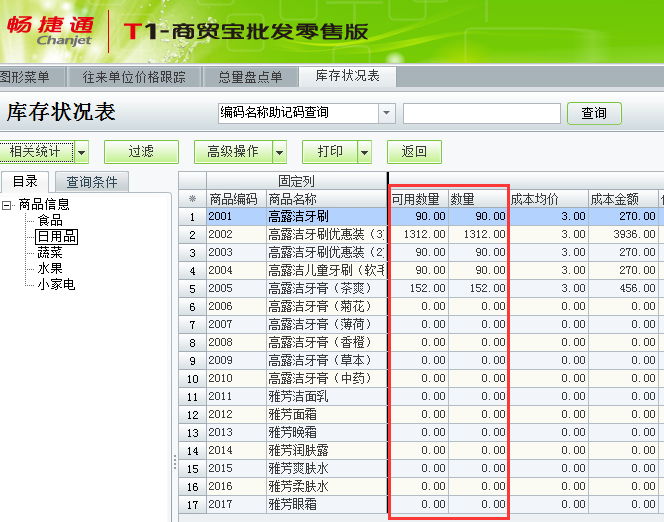Collapse the 商品信息 tree node
Viewport: 664px width, 522px height.
(6, 205)
